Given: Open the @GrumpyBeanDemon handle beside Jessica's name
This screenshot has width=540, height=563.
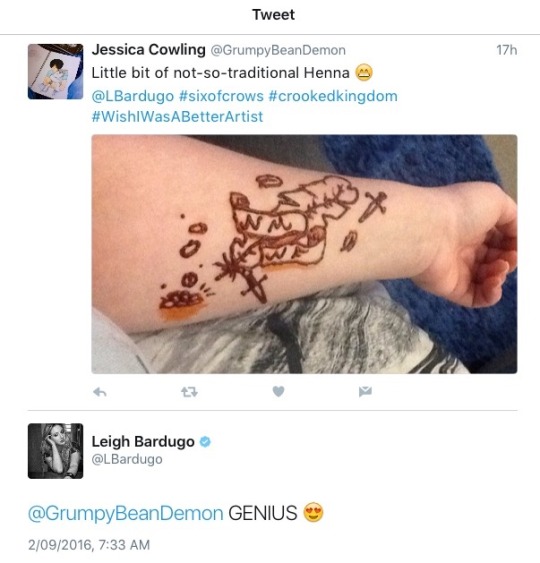Looking at the screenshot, I should click(278, 50).
